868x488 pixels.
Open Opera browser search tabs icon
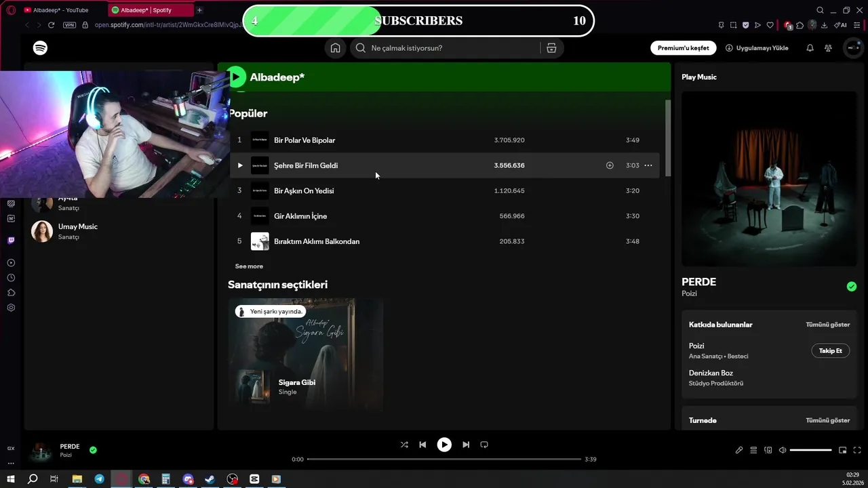820,10
